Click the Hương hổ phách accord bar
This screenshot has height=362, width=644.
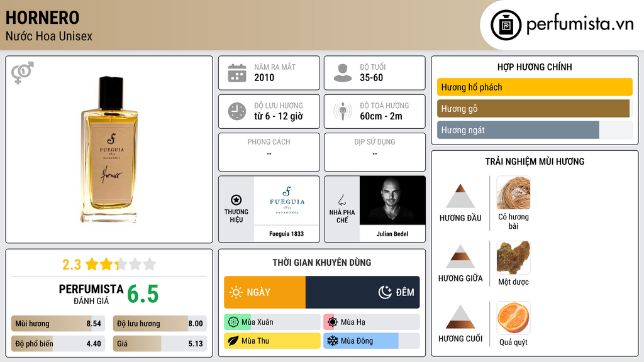click(535, 87)
